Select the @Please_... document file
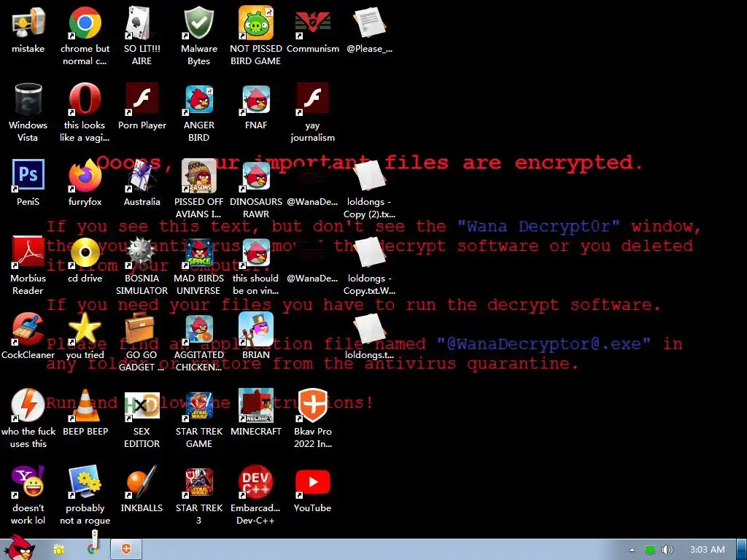 (x=370, y=24)
